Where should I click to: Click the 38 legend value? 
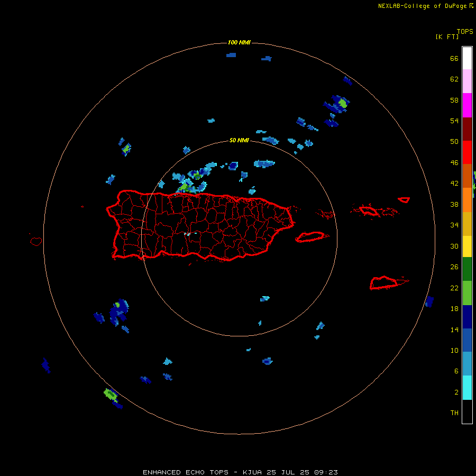point(454,204)
